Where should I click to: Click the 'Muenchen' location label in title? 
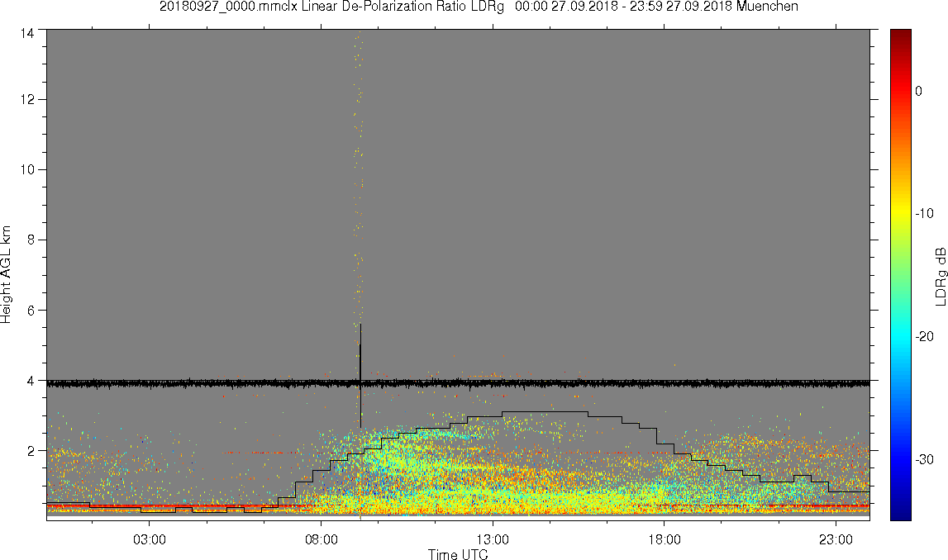pyautogui.click(x=767, y=7)
